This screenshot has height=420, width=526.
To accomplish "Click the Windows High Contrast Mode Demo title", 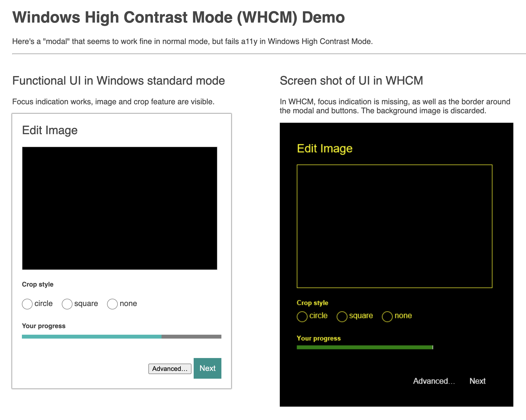I will pyautogui.click(x=178, y=17).
